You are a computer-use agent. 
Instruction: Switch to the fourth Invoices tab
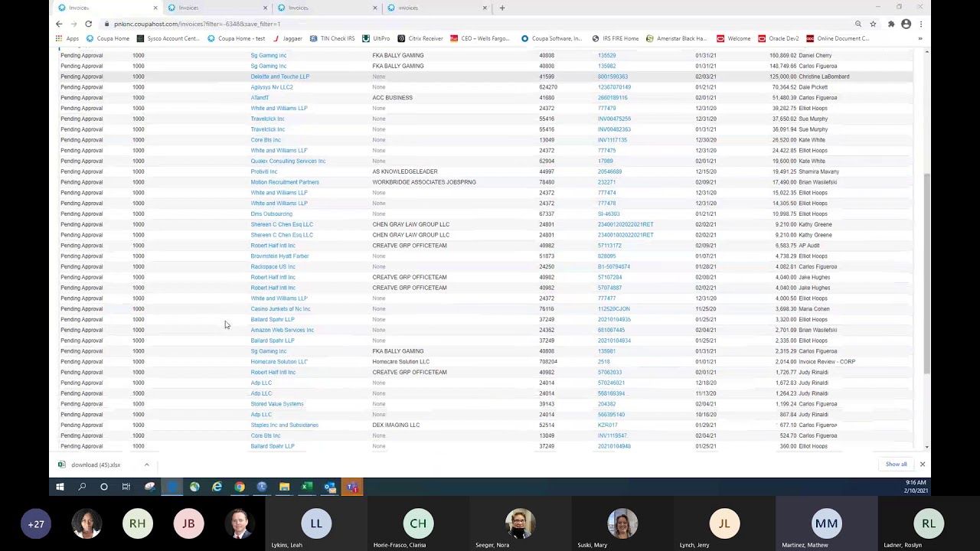point(436,8)
